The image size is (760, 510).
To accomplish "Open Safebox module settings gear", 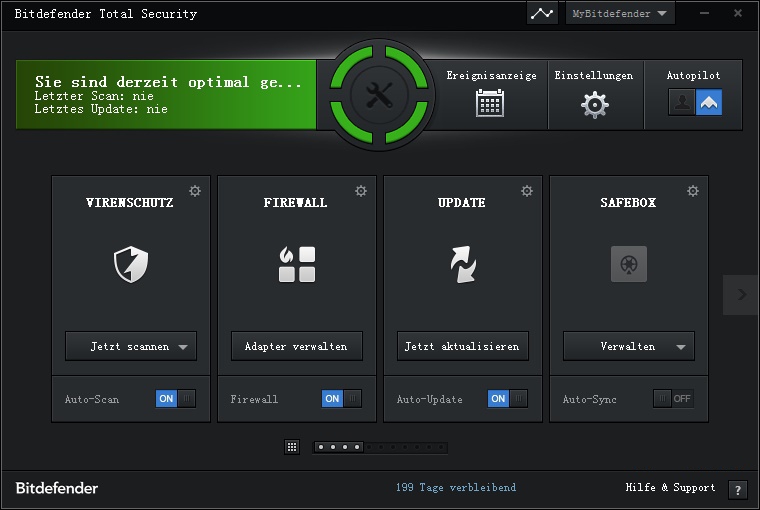I will 693,191.
